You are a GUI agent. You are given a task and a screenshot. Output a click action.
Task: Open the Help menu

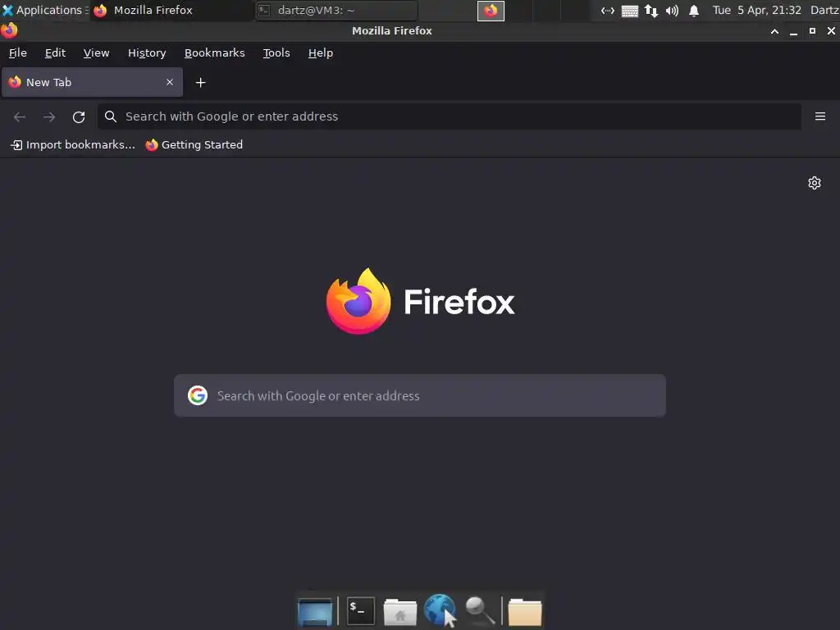[x=321, y=53]
